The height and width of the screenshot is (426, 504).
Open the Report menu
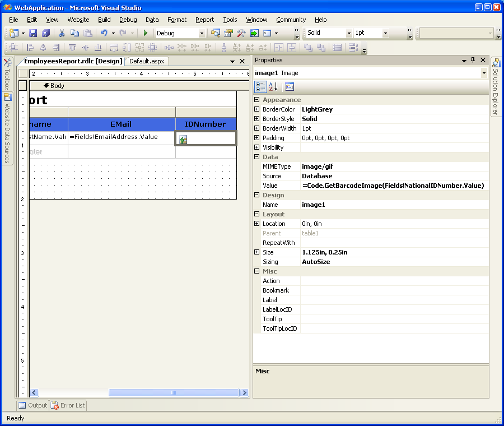(x=204, y=20)
